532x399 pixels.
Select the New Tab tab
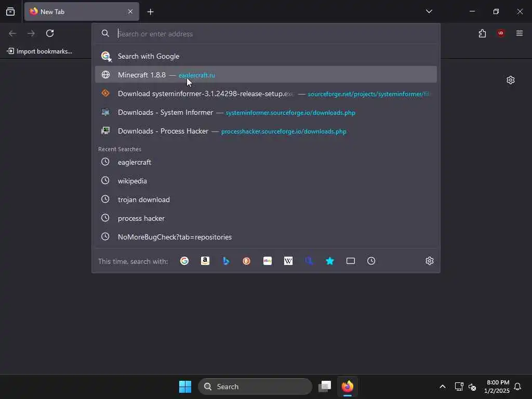tap(82, 11)
